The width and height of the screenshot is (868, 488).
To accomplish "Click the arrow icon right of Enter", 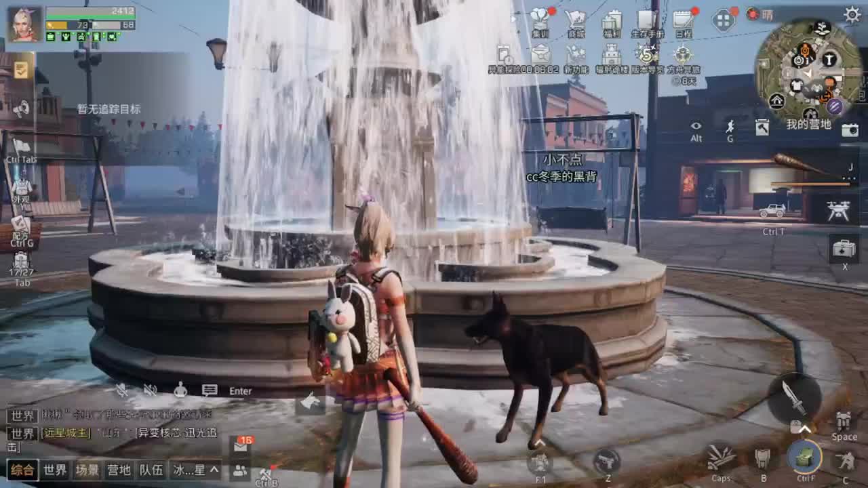I will point(310,402).
